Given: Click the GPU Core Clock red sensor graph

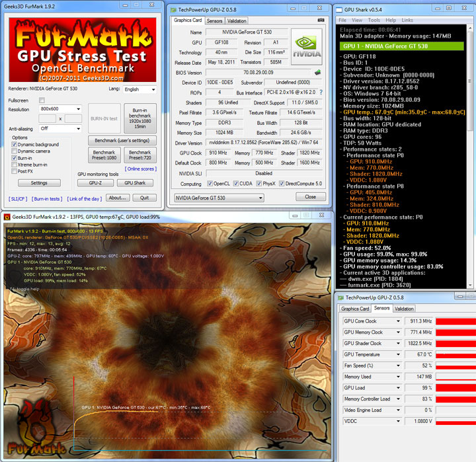Looking at the screenshot, I should point(456,321).
